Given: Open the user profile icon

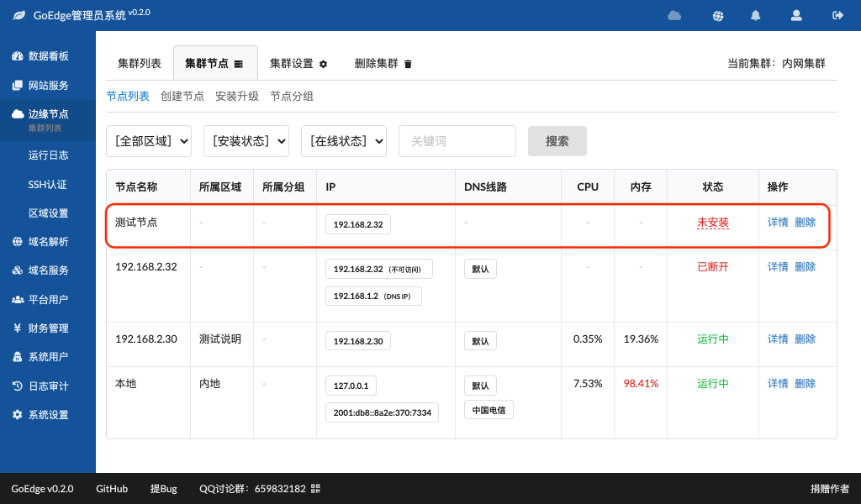Looking at the screenshot, I should pyautogui.click(x=796, y=15).
